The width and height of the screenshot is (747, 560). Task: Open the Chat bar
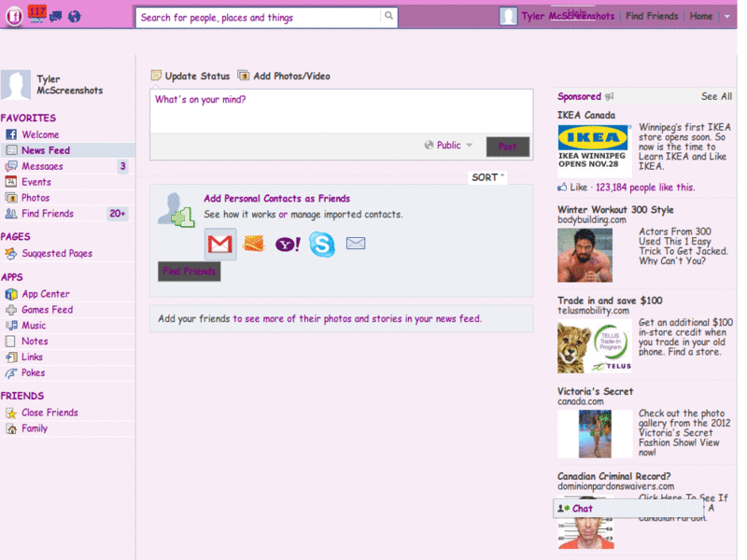628,509
